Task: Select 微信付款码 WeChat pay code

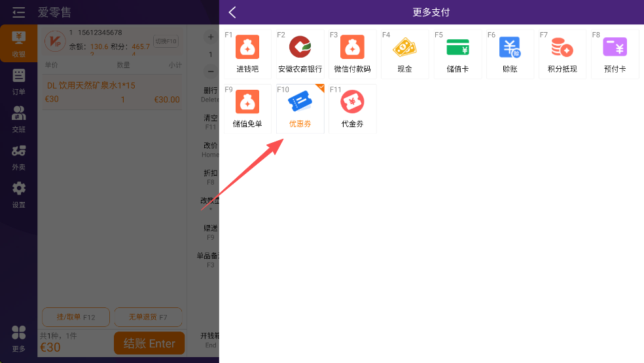Action: tap(352, 53)
